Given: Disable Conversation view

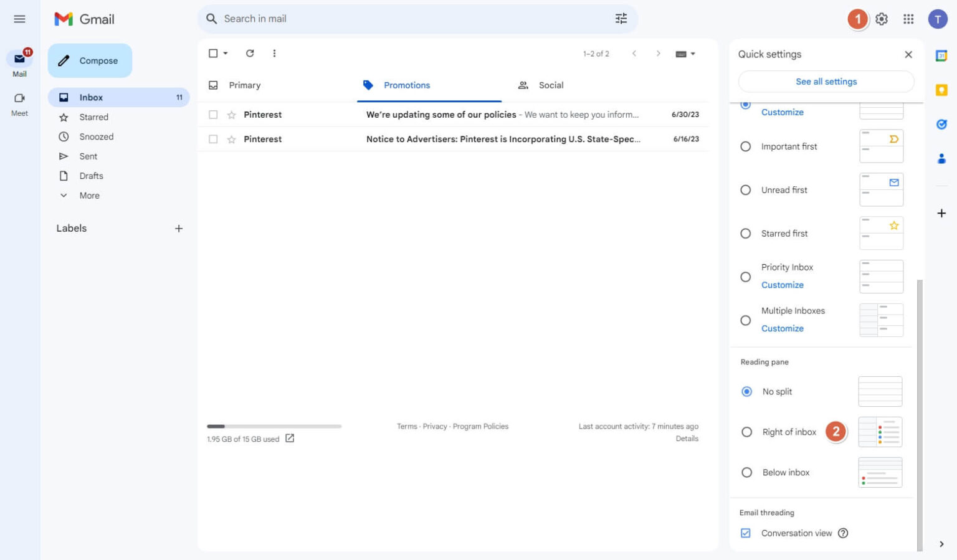Looking at the screenshot, I should 745,533.
